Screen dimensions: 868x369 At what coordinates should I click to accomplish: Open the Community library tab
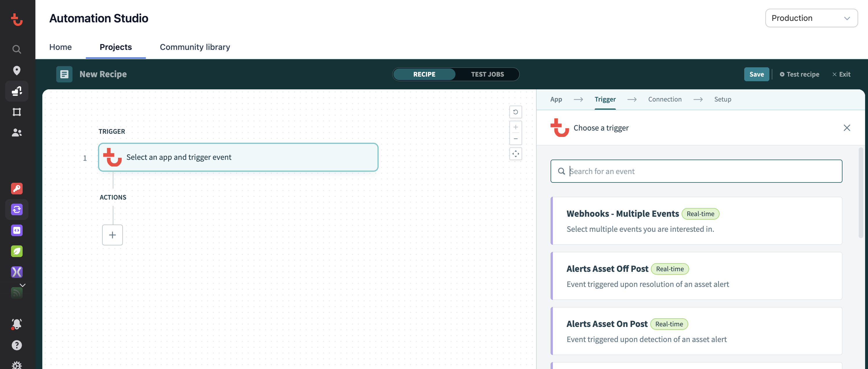195,47
